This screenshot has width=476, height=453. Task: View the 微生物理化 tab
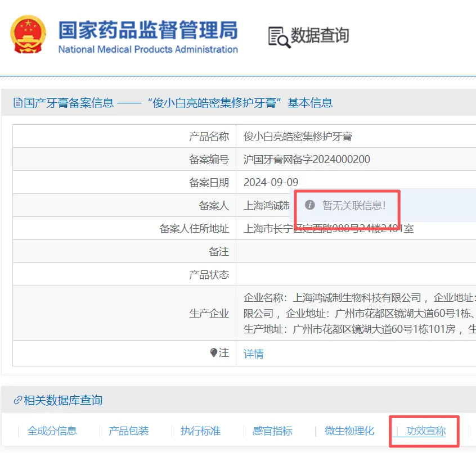[x=349, y=431]
